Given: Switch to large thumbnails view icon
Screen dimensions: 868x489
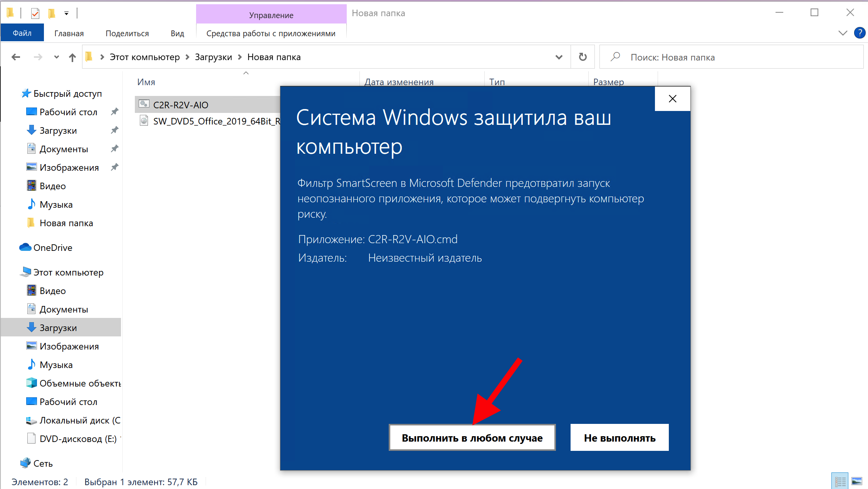Looking at the screenshot, I should pyautogui.click(x=857, y=481).
